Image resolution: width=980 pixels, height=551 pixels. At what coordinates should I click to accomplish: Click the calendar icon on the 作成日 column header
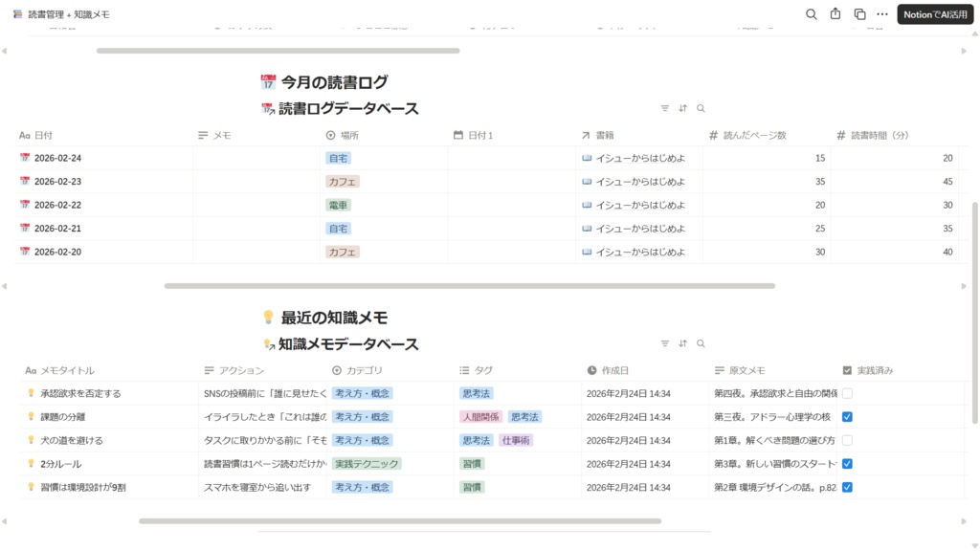pos(591,369)
